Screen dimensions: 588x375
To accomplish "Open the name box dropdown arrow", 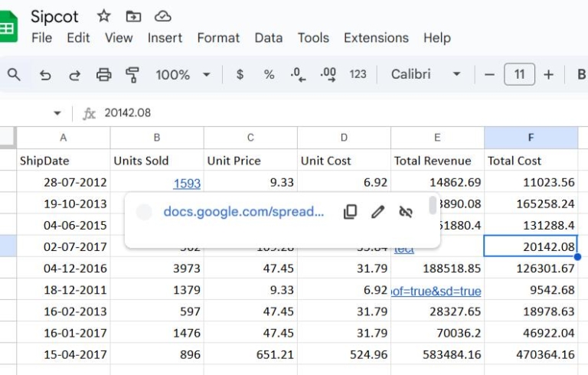I will (x=57, y=113).
